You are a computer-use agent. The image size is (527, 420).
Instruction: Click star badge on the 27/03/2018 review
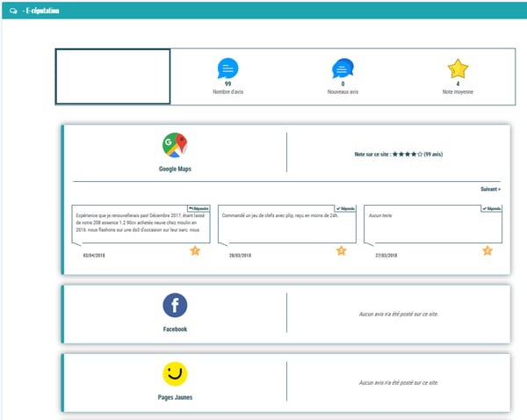[x=487, y=251]
